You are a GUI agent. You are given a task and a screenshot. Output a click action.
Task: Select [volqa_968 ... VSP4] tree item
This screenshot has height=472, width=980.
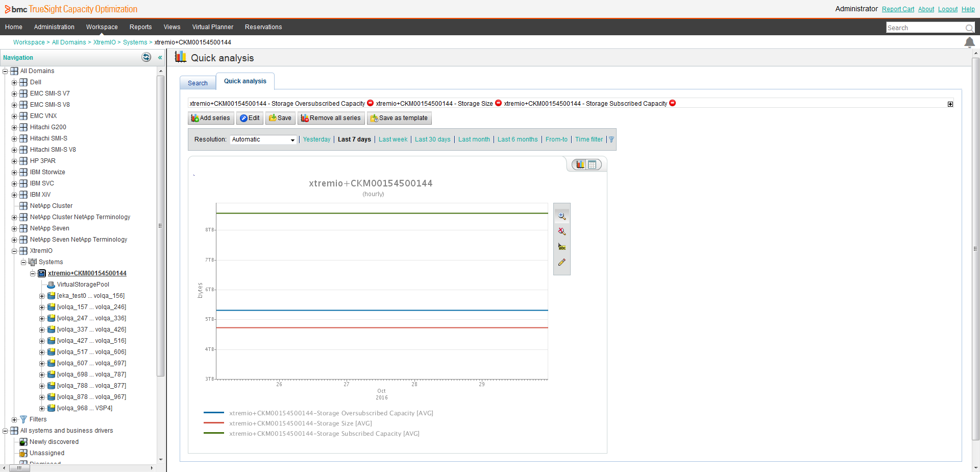pos(85,408)
